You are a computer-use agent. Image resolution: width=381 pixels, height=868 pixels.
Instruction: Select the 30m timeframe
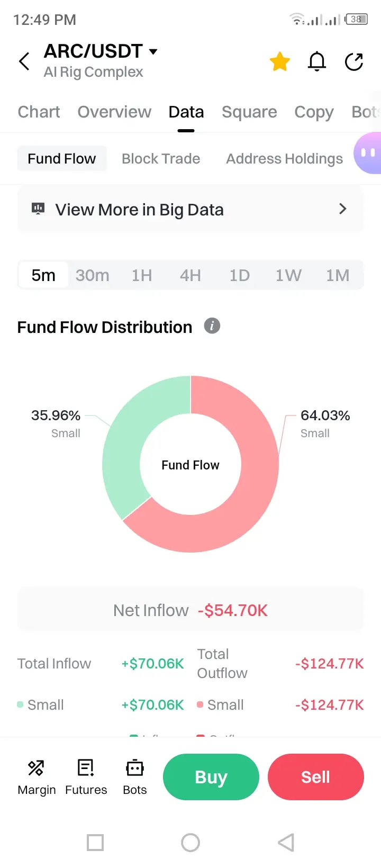click(92, 275)
